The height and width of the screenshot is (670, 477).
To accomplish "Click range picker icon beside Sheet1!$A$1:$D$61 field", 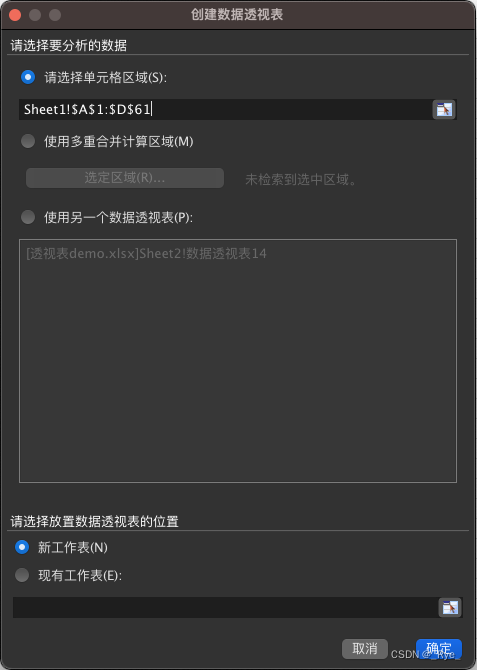I will (444, 110).
